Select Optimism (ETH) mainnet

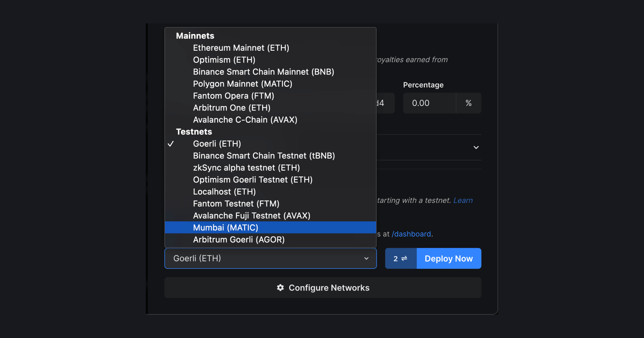pyautogui.click(x=224, y=60)
